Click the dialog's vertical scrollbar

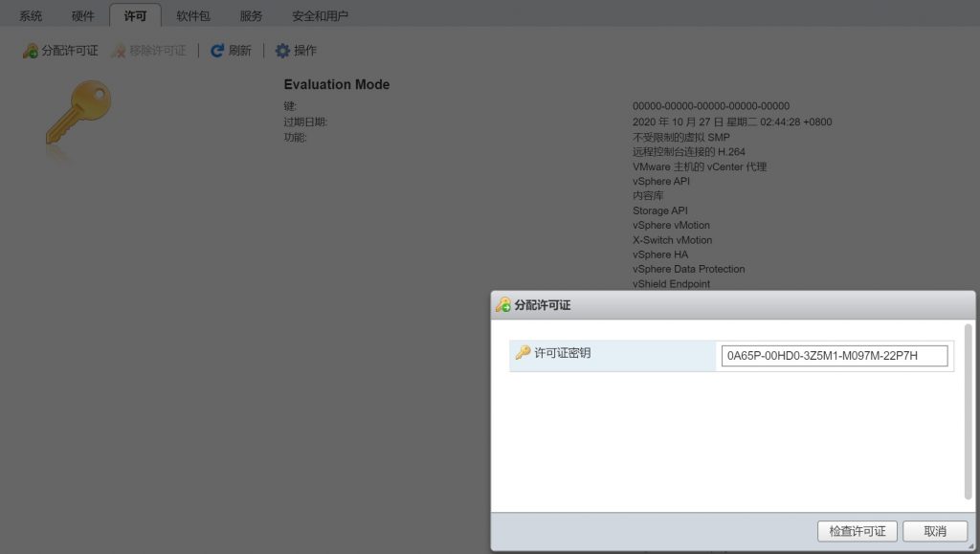click(x=968, y=411)
